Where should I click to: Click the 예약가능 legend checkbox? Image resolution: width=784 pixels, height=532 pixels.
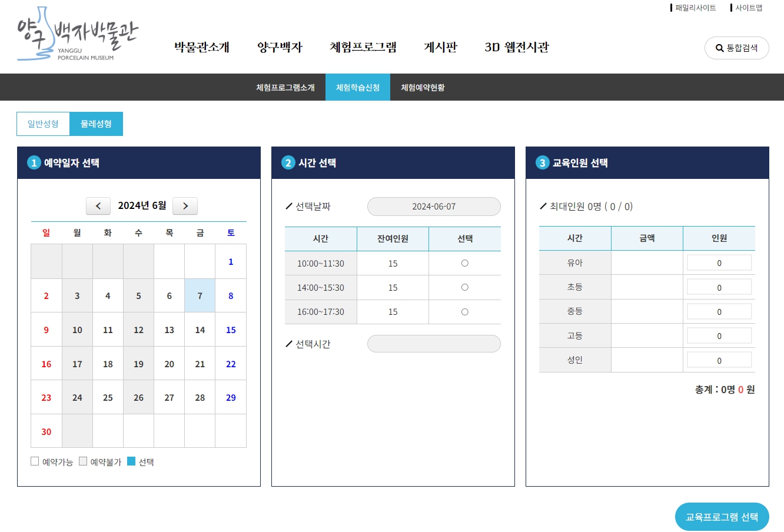tap(35, 461)
